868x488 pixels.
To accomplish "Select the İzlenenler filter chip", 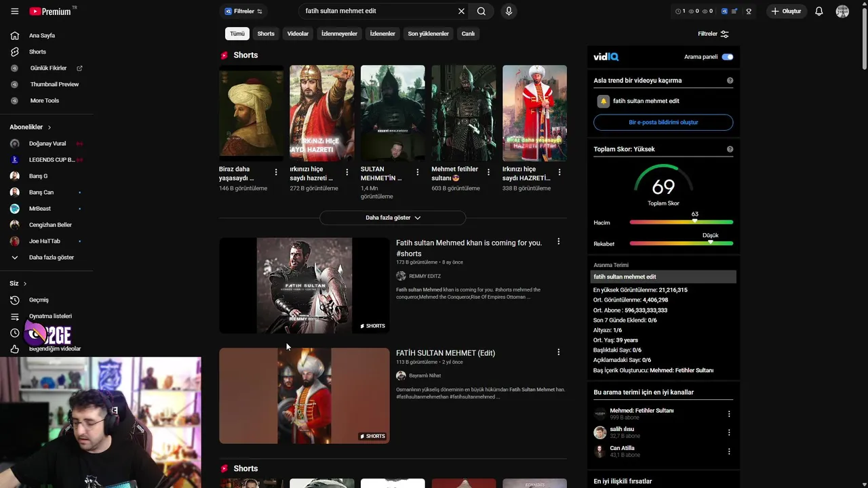I will tap(382, 33).
